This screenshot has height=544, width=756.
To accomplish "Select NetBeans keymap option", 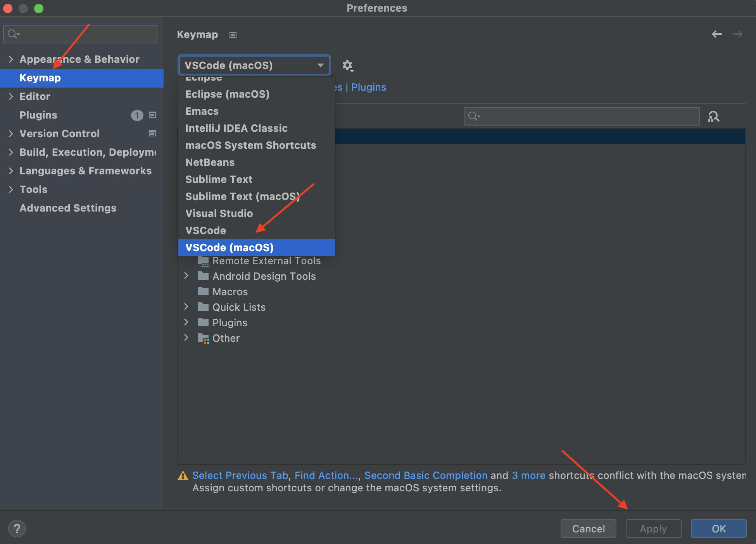I will tap(257, 162).
